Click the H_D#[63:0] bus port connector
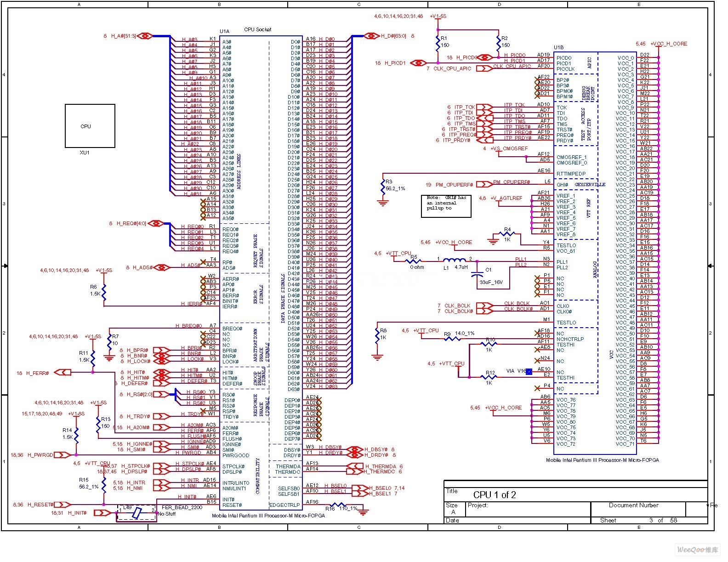Image resolution: width=728 pixels, height=562 pixels. pos(371,36)
